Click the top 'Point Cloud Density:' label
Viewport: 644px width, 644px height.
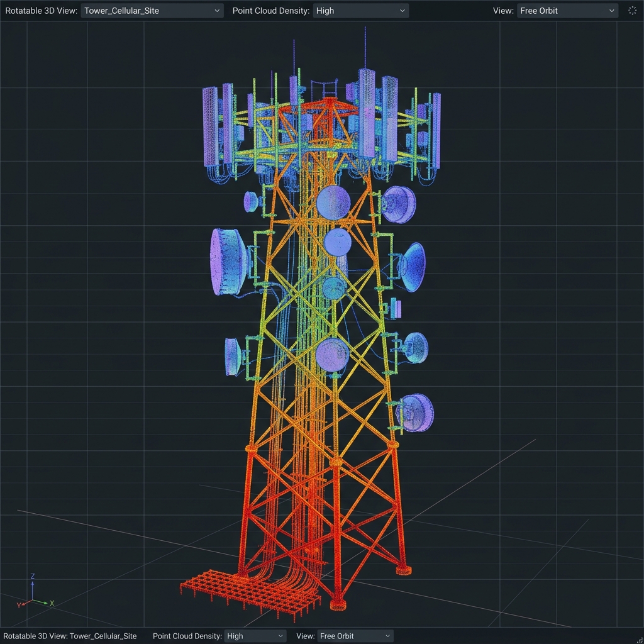271,11
